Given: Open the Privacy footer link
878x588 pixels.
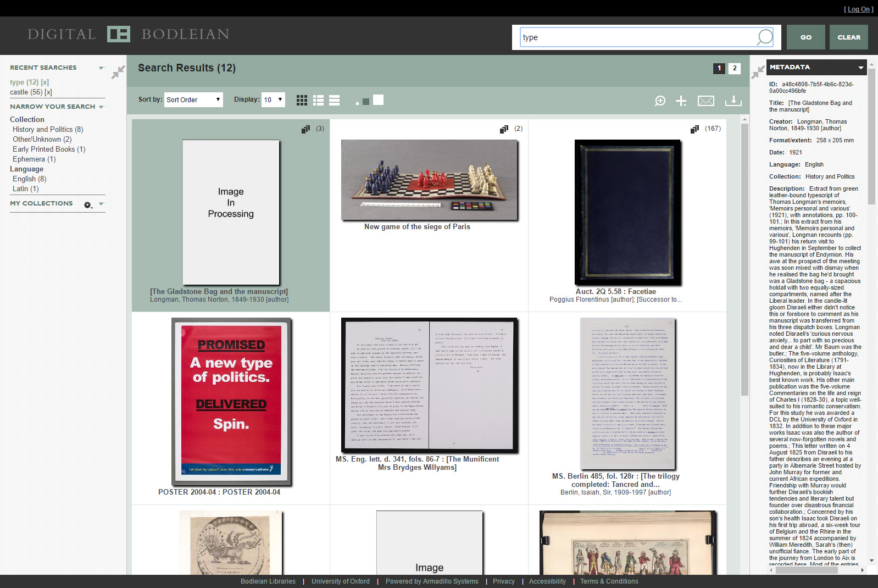Looking at the screenshot, I should coord(504,581).
